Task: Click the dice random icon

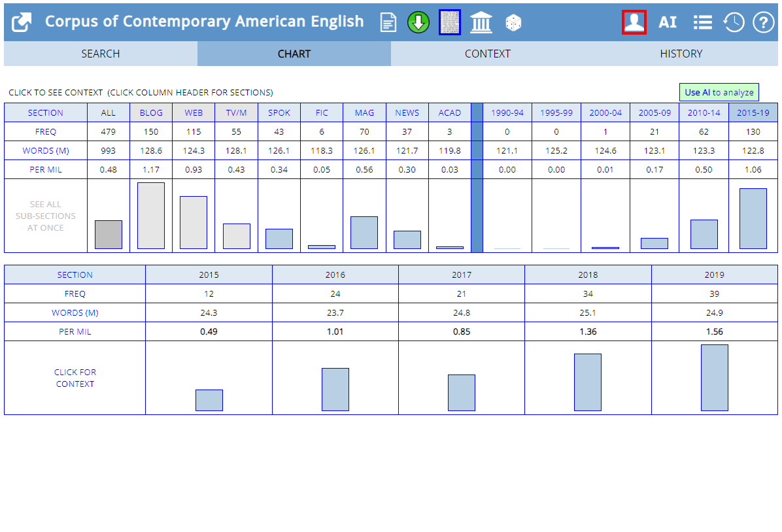Action: (x=513, y=23)
